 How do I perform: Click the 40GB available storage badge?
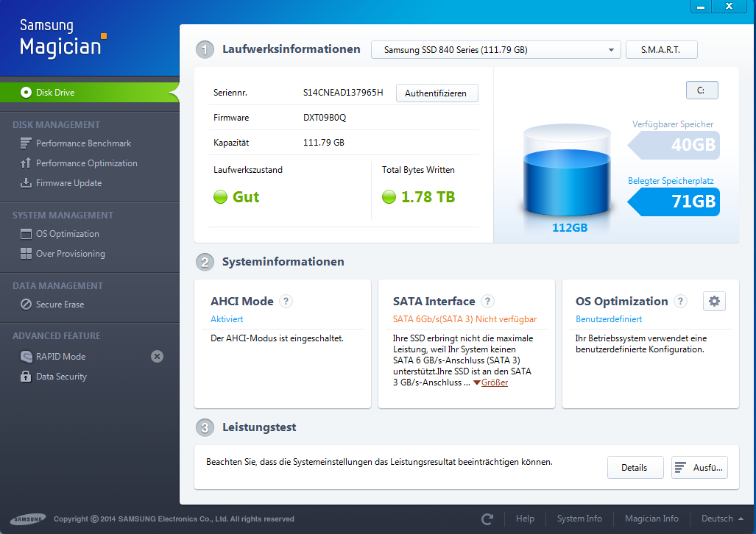674,145
